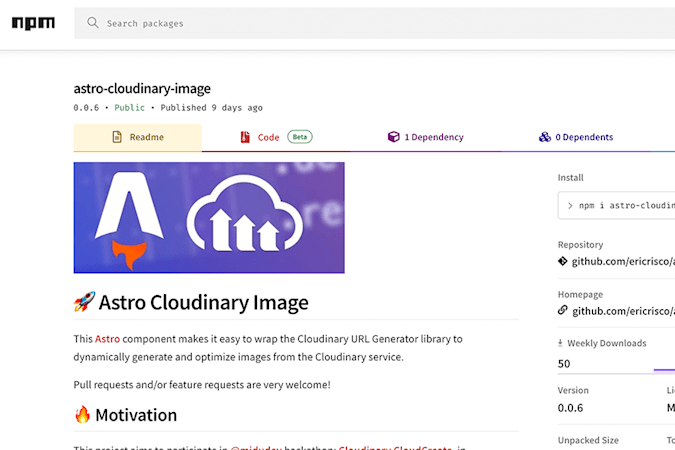This screenshot has width=675, height=450.
Task: Click the Homepage chain link icon
Action: [563, 310]
